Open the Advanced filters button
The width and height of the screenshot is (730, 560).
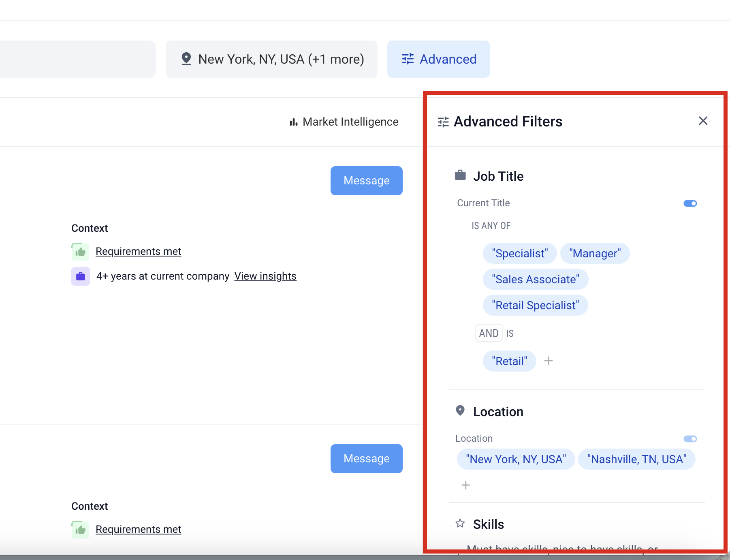pos(438,59)
